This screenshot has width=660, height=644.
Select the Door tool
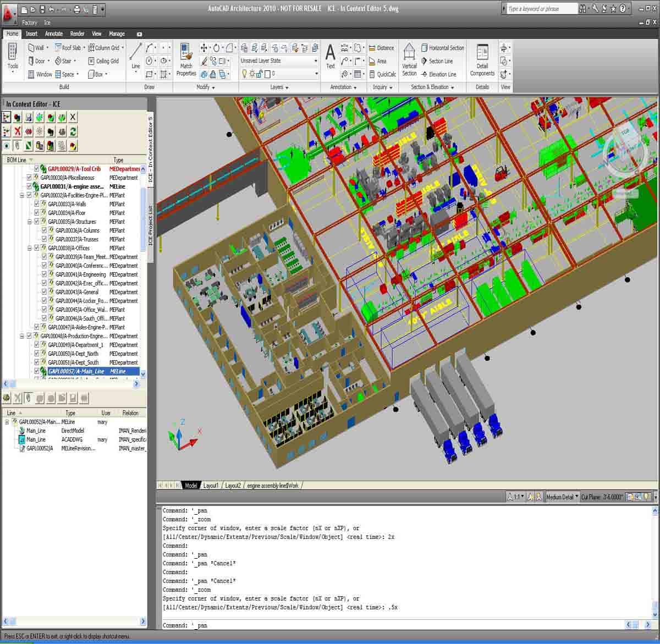click(36, 61)
